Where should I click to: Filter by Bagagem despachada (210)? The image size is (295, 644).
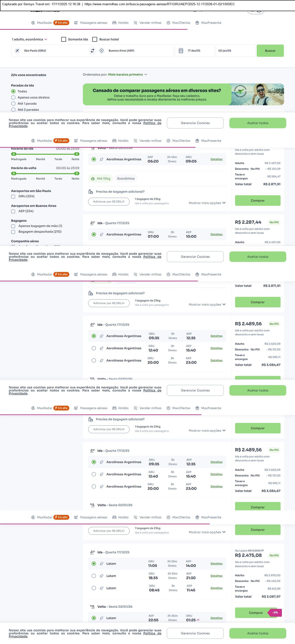click(13, 232)
